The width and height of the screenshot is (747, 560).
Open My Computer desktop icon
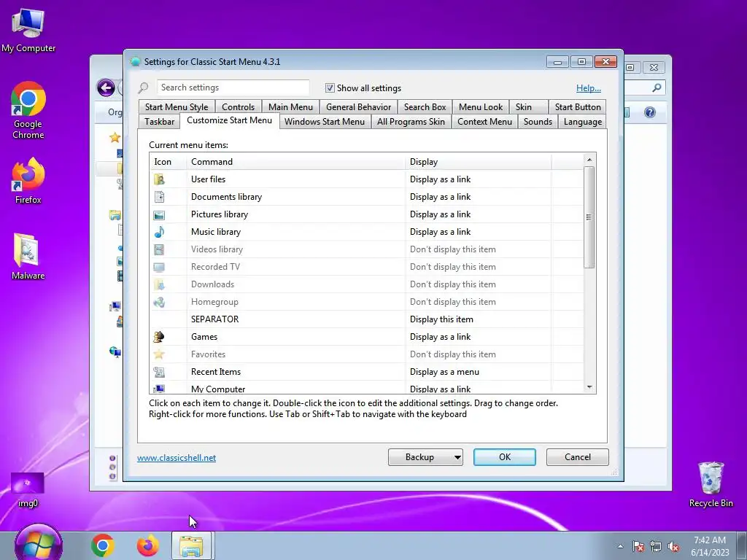click(x=28, y=31)
